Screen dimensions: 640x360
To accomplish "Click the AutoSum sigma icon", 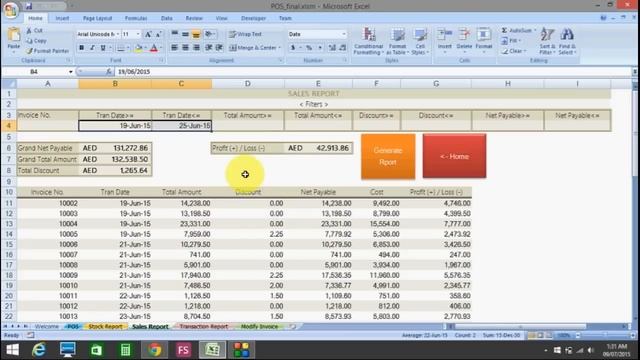I will (x=504, y=31).
